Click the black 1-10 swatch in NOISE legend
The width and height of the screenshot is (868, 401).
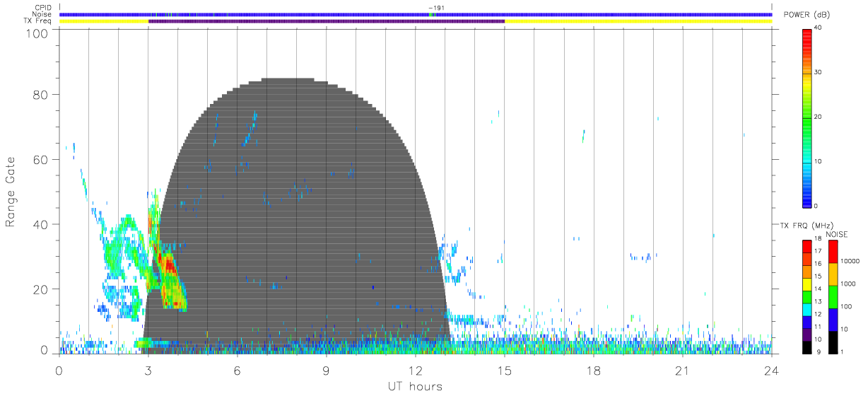833,342
